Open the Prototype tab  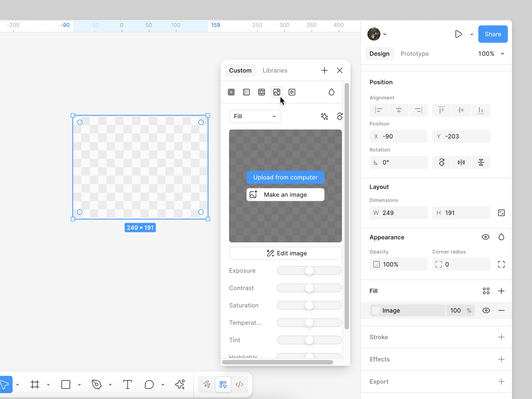415,53
